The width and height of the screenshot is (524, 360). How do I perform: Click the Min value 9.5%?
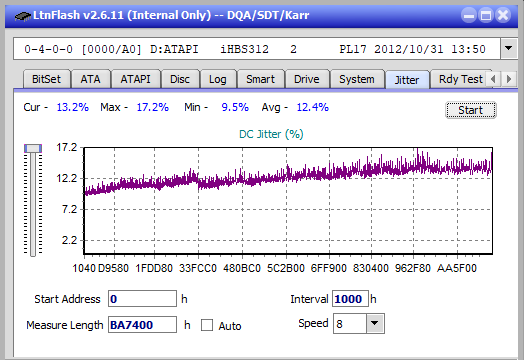[x=235, y=107]
